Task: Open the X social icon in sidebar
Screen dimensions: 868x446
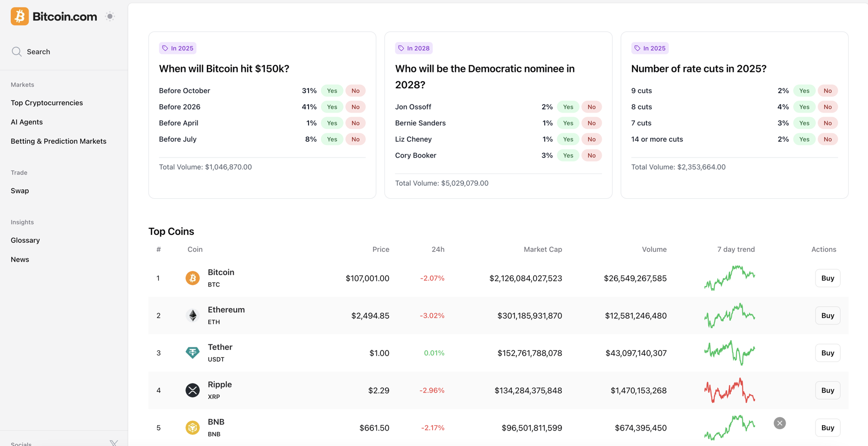Action: [x=114, y=443]
